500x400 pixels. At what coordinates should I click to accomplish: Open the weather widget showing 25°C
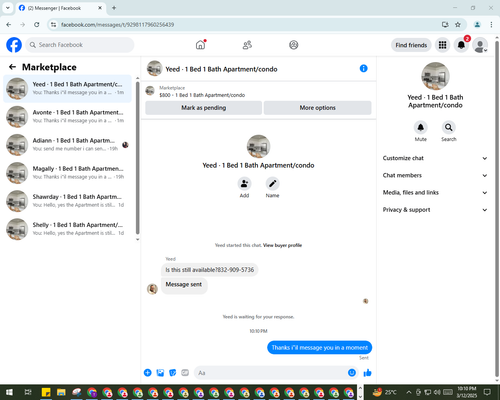tap(385, 392)
